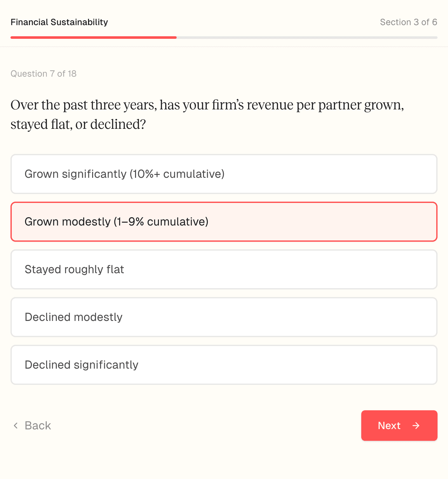Choose 'Declined significantly' as the answer

pos(224,365)
